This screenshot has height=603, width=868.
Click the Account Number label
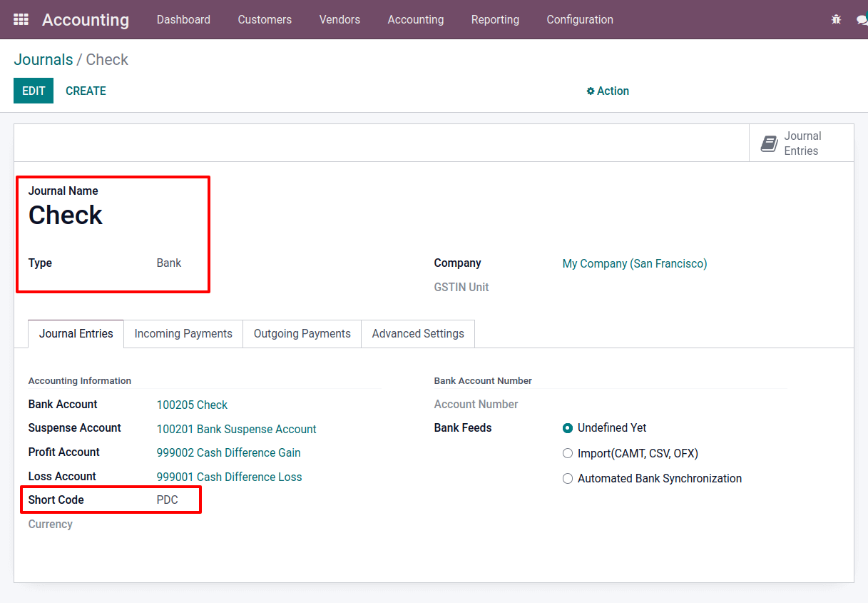coord(476,405)
